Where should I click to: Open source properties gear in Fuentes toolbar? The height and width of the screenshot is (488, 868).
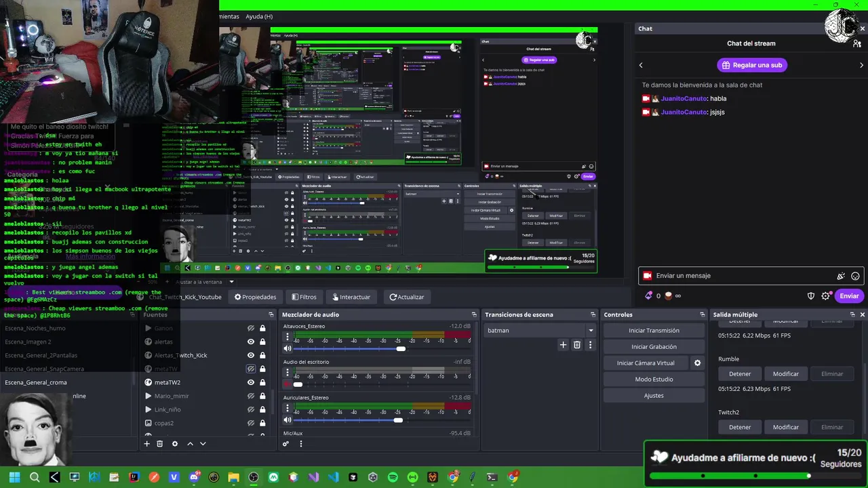[175, 444]
